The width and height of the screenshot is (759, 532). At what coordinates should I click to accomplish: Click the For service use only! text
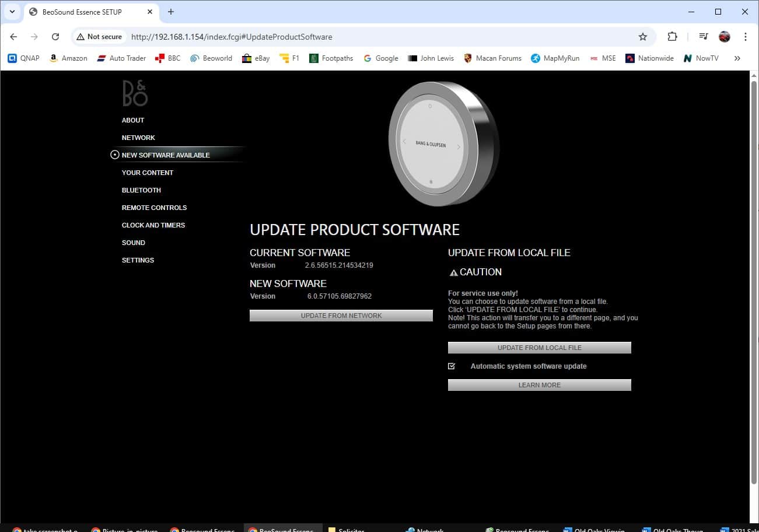pyautogui.click(x=483, y=293)
